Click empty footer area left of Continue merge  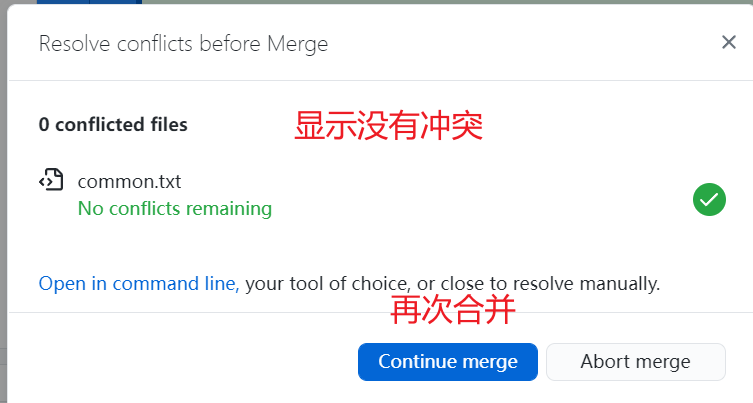point(180,361)
